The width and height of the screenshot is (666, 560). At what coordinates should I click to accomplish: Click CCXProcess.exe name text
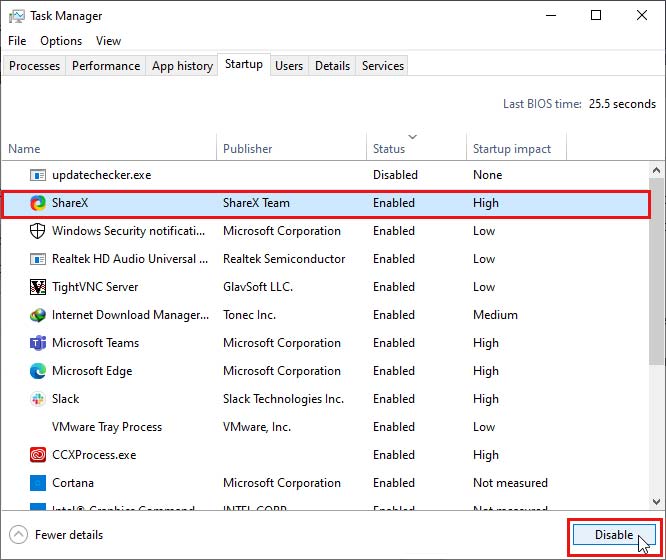click(x=94, y=455)
